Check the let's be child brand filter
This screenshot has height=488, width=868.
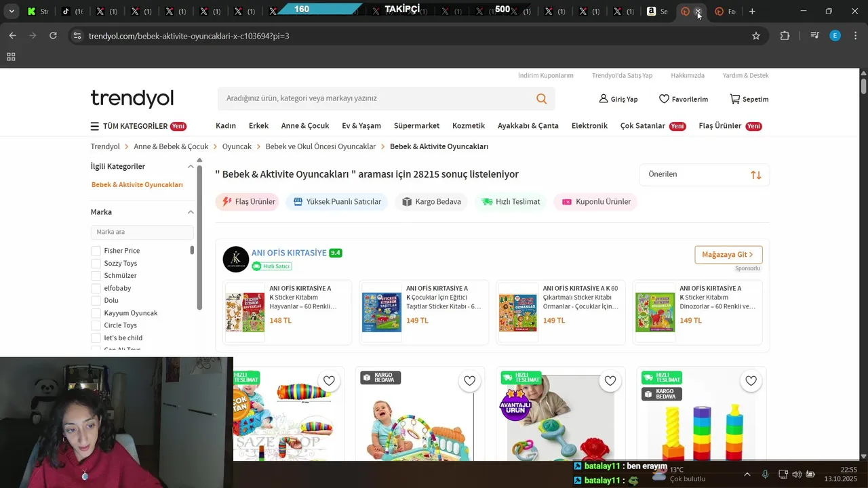pos(96,338)
